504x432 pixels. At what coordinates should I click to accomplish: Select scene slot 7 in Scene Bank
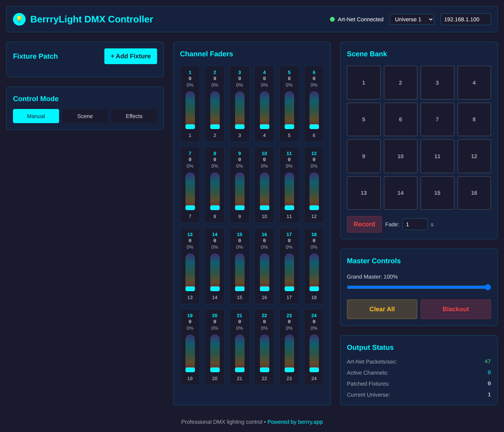tap(437, 119)
